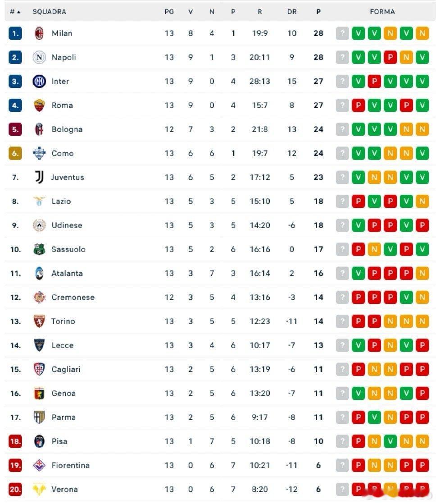This screenshot has width=436, height=504.
Task: Open Como team name link
Action: pyautogui.click(x=62, y=153)
